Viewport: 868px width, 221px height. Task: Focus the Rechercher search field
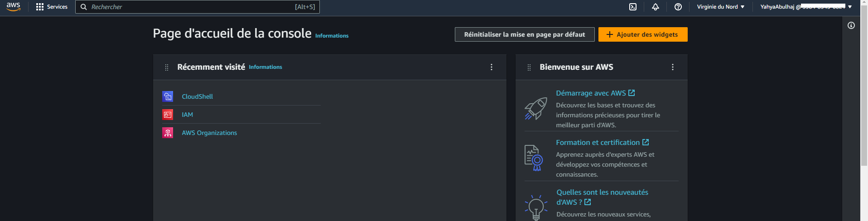pyautogui.click(x=198, y=7)
